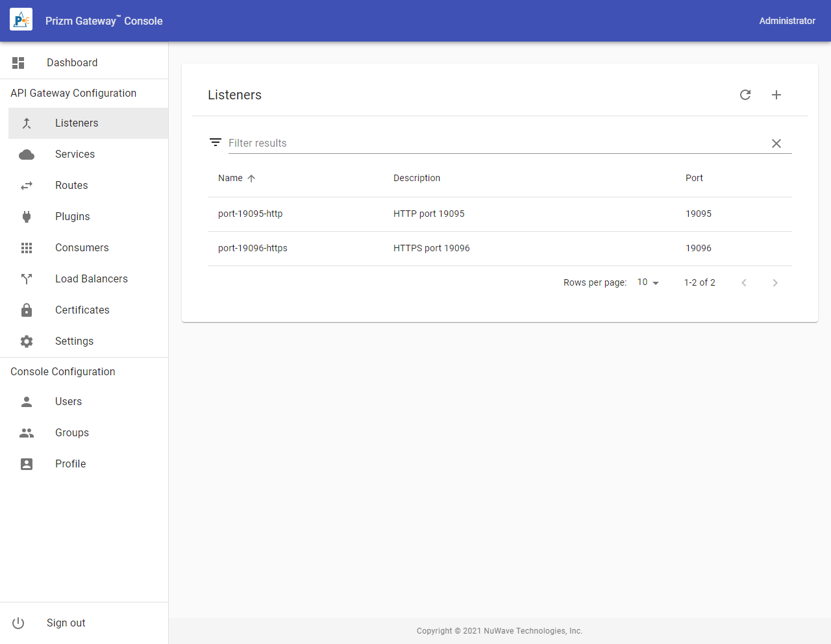Sort by Name column arrow
Image resolution: width=831 pixels, height=644 pixels.
point(251,179)
